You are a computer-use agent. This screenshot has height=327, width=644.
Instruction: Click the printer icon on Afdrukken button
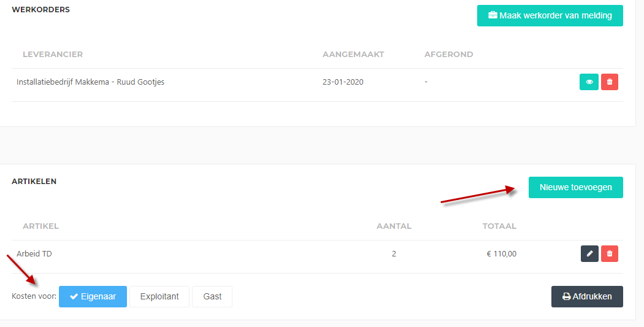566,296
